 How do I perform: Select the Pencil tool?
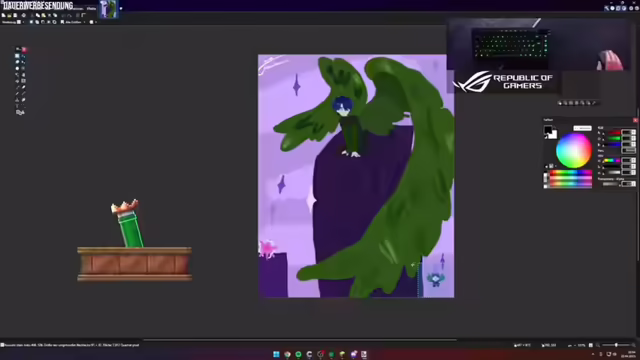(x=17, y=93)
